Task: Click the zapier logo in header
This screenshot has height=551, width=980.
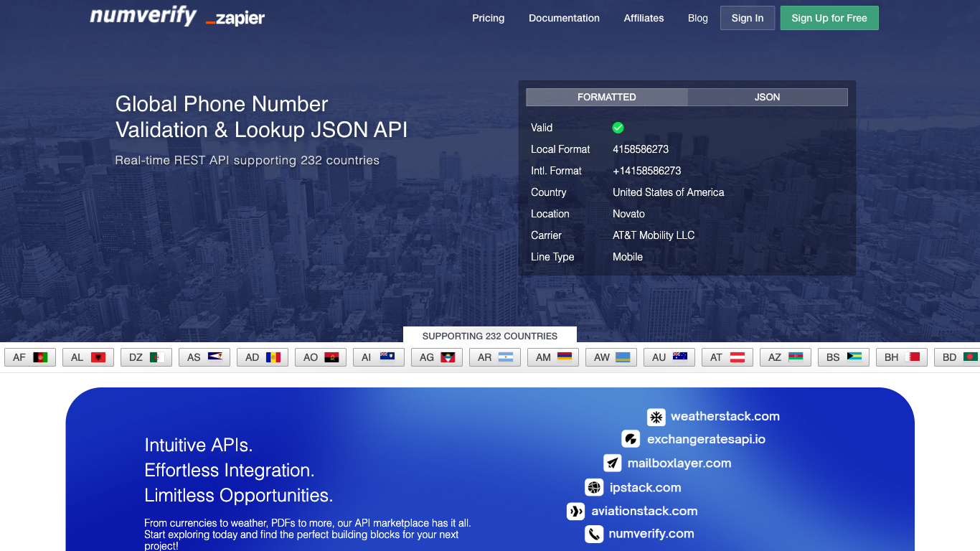Action: click(x=235, y=19)
